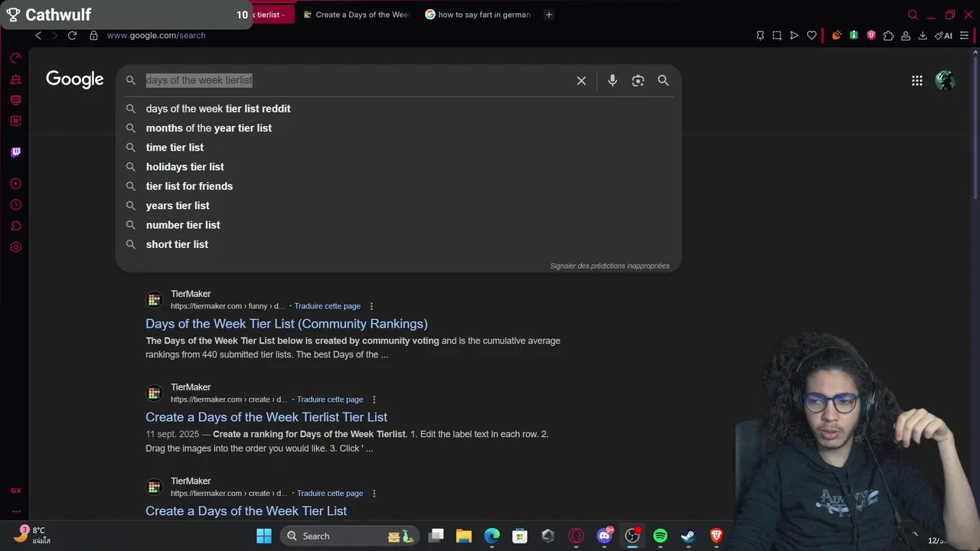This screenshot has width=980, height=551.
Task: Open browser tab search magnifier icon
Action: pos(913,15)
